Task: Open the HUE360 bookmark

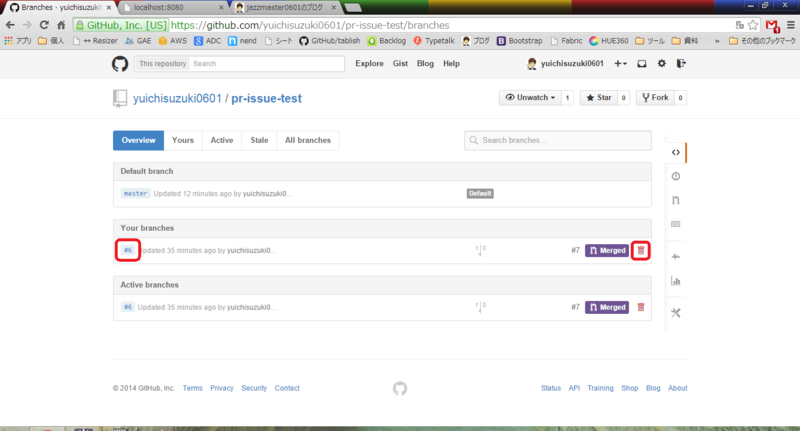Action: [609, 41]
